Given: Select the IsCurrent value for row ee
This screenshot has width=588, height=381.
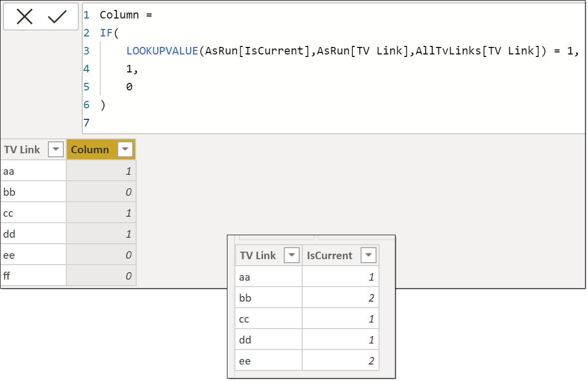Looking at the screenshot, I should pyautogui.click(x=341, y=361).
